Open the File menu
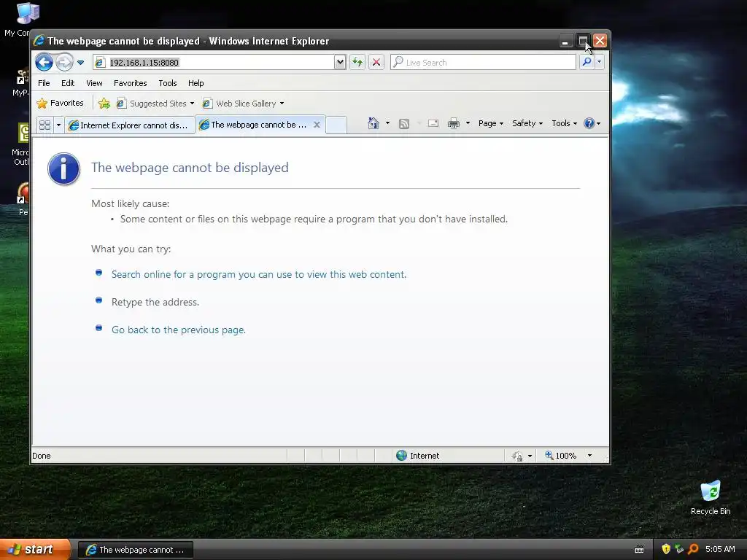 click(44, 83)
